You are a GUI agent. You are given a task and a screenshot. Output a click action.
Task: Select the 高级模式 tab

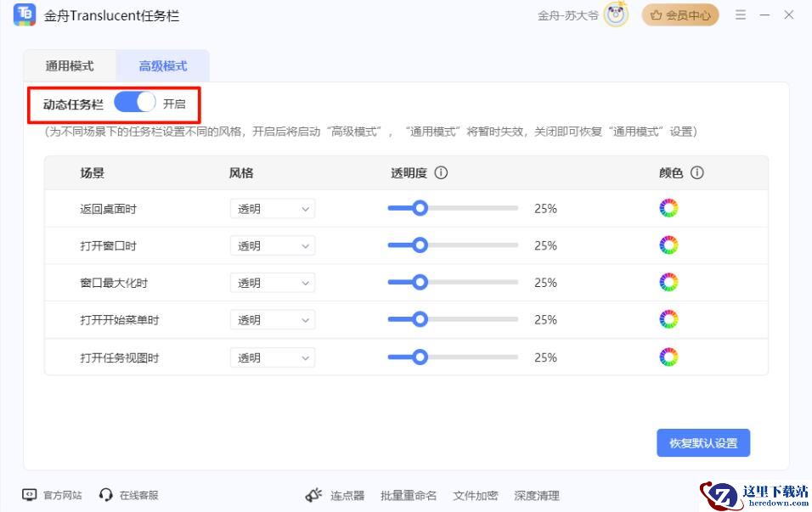(163, 65)
